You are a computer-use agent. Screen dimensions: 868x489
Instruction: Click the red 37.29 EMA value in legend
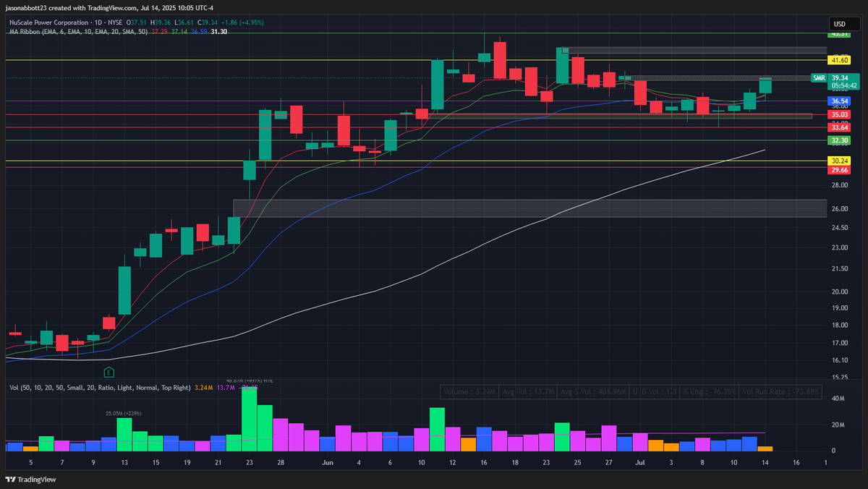pyautogui.click(x=159, y=32)
